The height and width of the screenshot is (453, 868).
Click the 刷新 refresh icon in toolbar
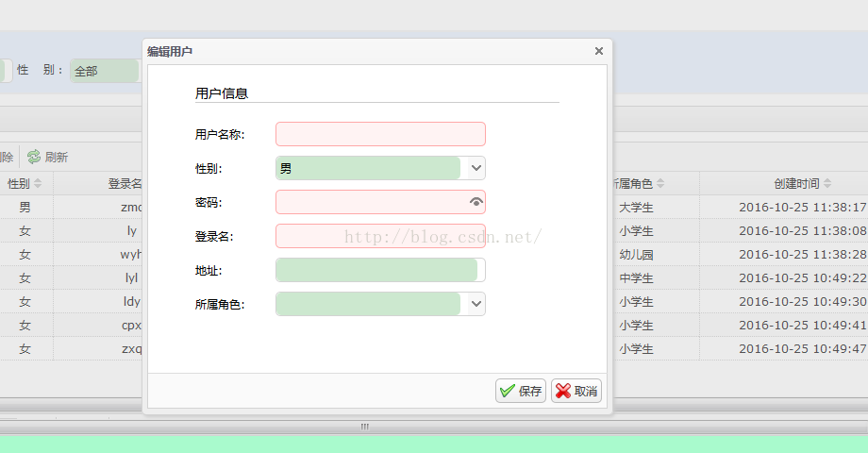coord(34,157)
